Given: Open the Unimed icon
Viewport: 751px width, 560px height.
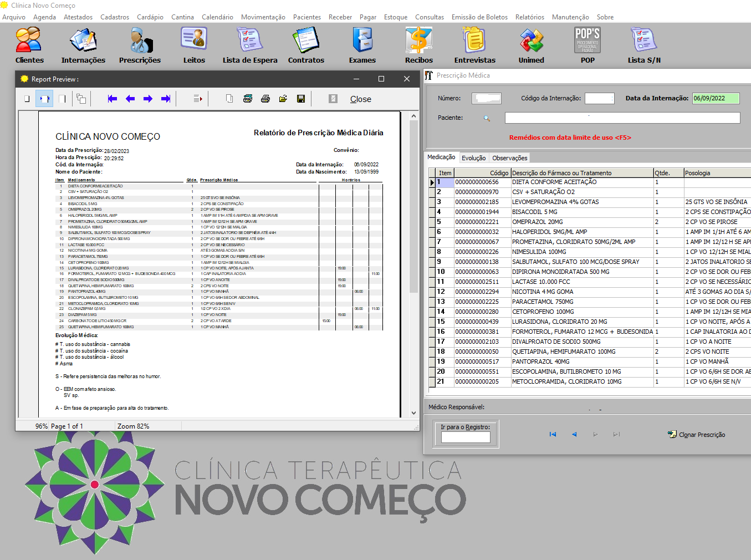Looking at the screenshot, I should point(532,45).
